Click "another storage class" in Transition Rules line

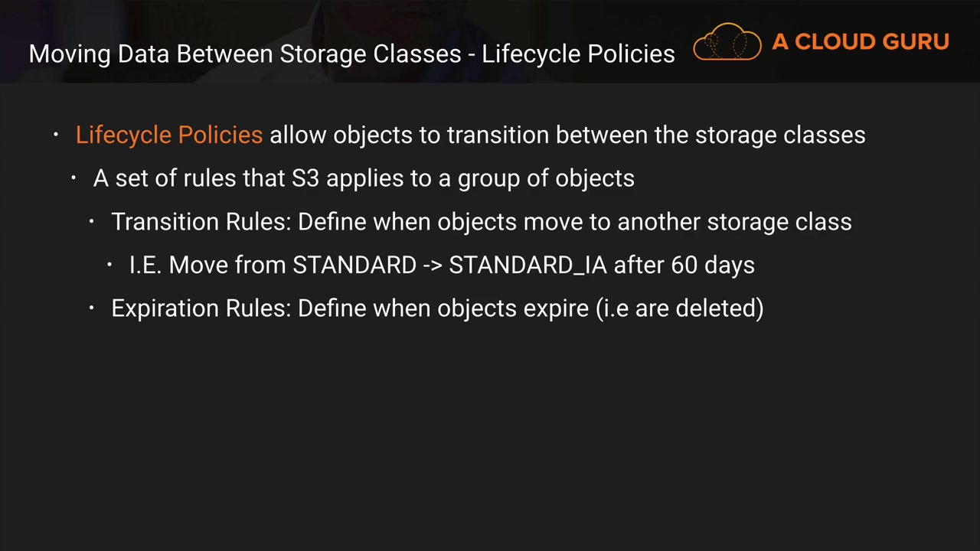(734, 222)
